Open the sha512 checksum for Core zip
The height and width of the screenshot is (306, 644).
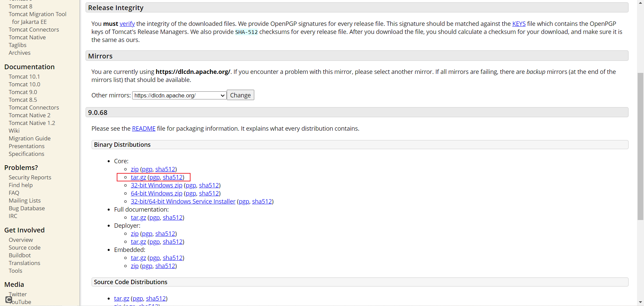(165, 169)
